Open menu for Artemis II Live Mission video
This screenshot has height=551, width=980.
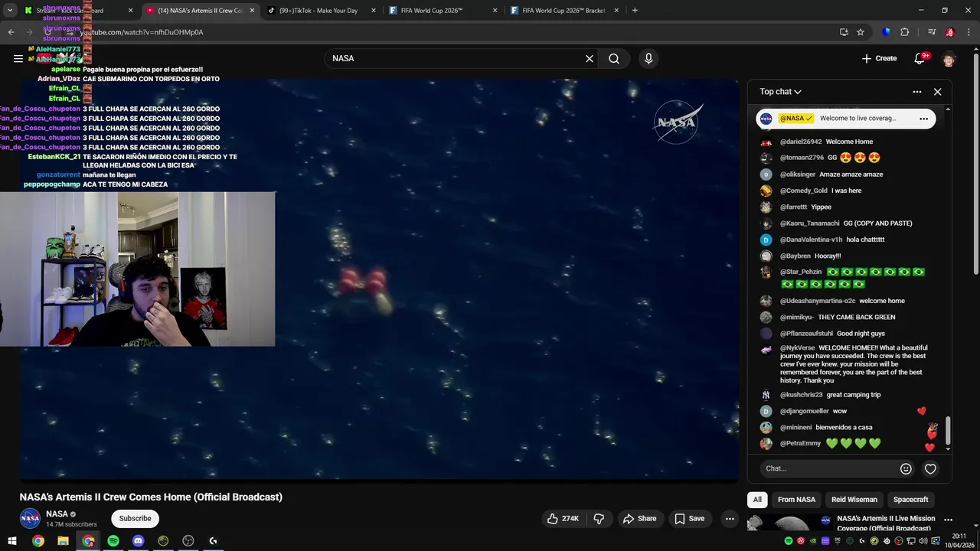tap(948, 520)
